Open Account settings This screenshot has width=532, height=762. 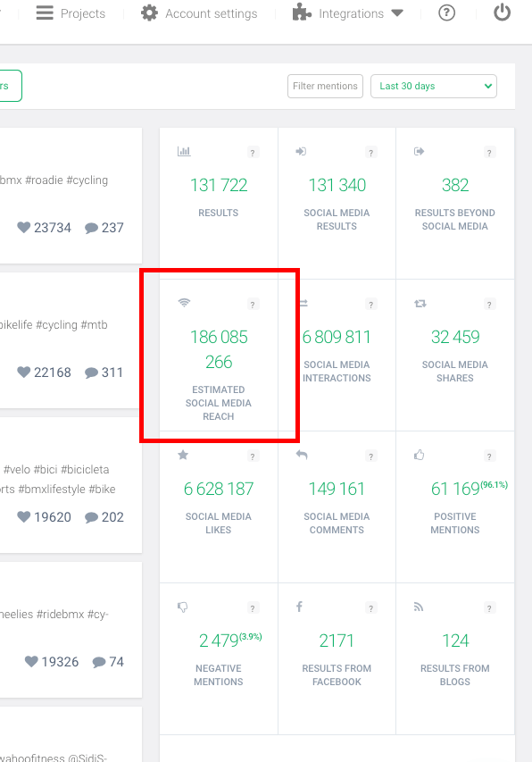(x=199, y=13)
